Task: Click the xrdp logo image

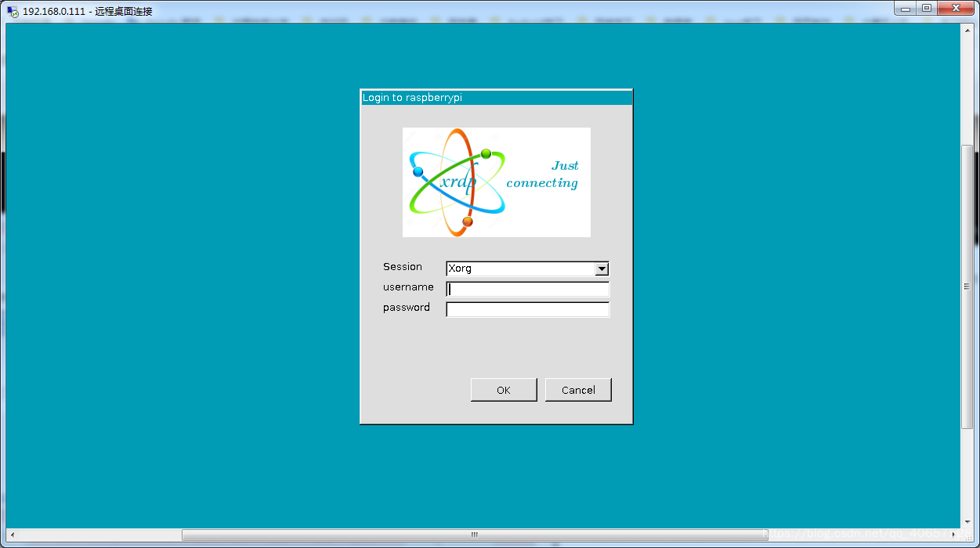Action: (x=497, y=182)
